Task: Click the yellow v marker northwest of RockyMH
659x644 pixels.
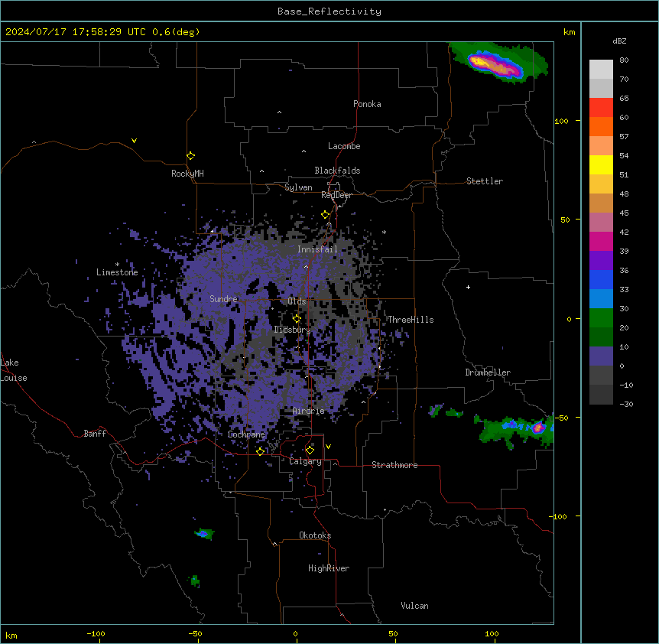Action: (134, 141)
